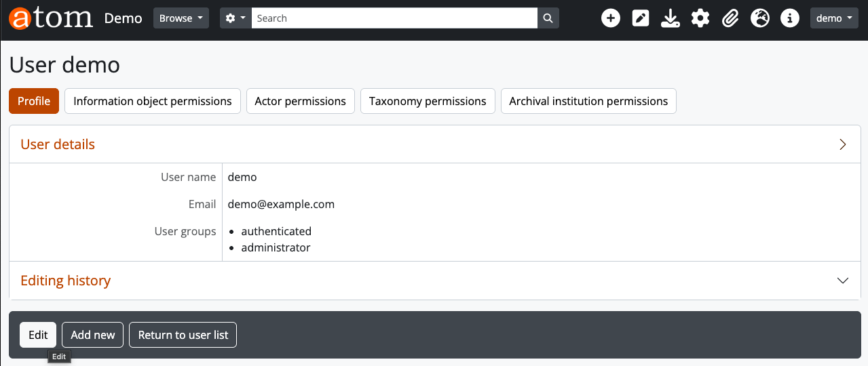Open the Admin gear icon menu
The image size is (868, 366).
[x=700, y=18]
